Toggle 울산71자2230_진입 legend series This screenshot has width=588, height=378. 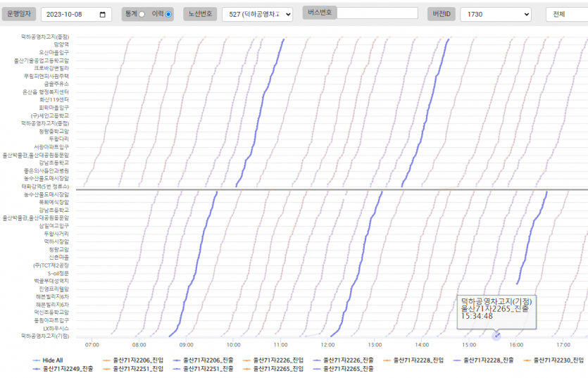pos(559,360)
